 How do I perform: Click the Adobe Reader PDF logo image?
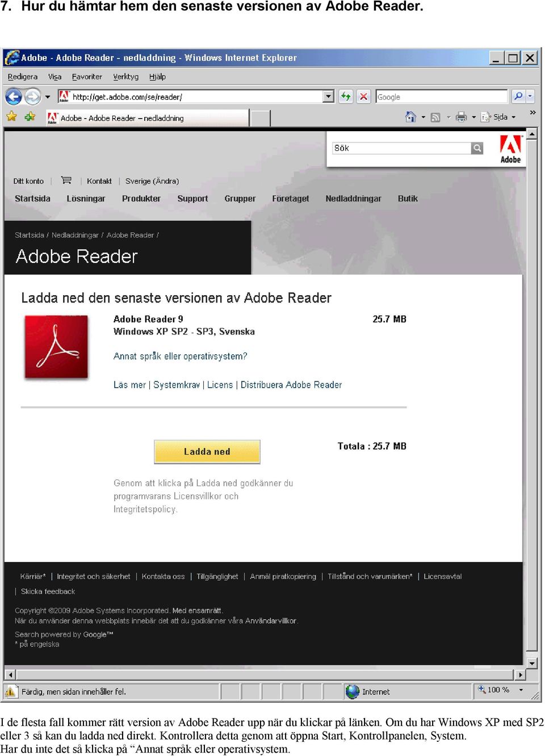point(56,347)
